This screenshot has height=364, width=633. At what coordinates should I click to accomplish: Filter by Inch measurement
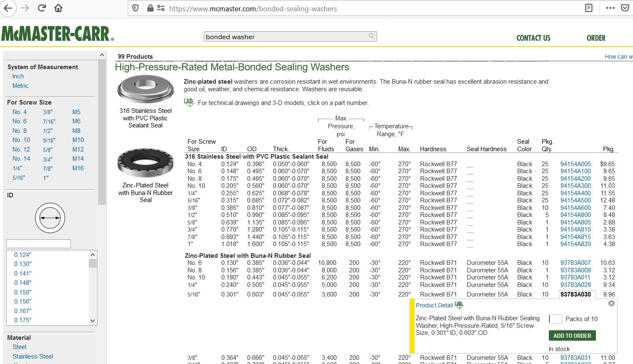[x=18, y=76]
